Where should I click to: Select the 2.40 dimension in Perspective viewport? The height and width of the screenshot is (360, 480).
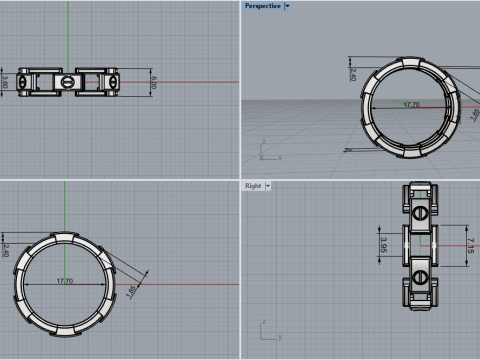click(353, 75)
